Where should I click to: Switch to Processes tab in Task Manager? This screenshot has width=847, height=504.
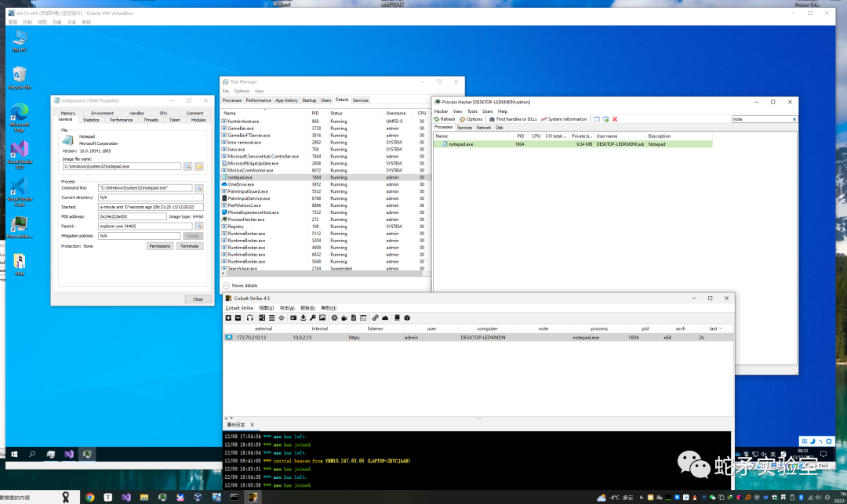point(231,100)
